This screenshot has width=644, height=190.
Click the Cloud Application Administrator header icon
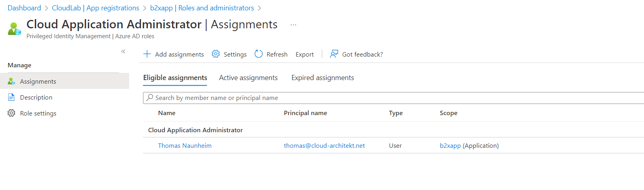[x=14, y=29]
